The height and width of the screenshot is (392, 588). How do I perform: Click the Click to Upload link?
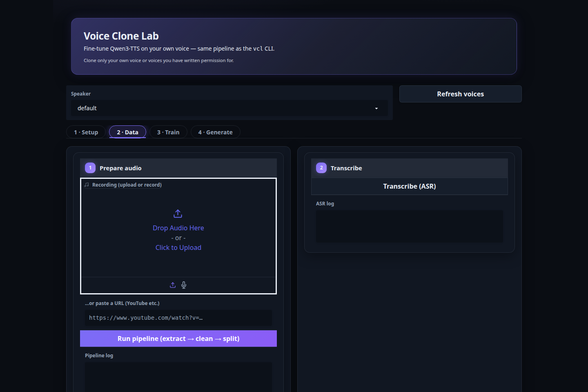(178, 247)
